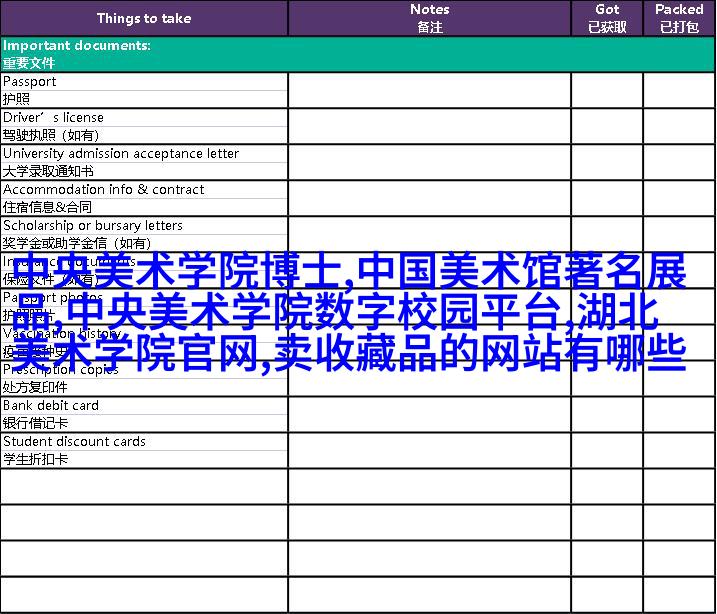This screenshot has width=717, height=614.
Task: Click 'Accommodation info & contract' cell
Action: (x=144, y=189)
